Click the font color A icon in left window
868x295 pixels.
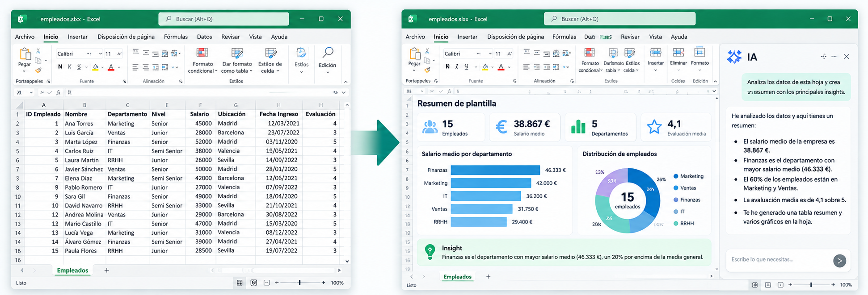point(111,67)
